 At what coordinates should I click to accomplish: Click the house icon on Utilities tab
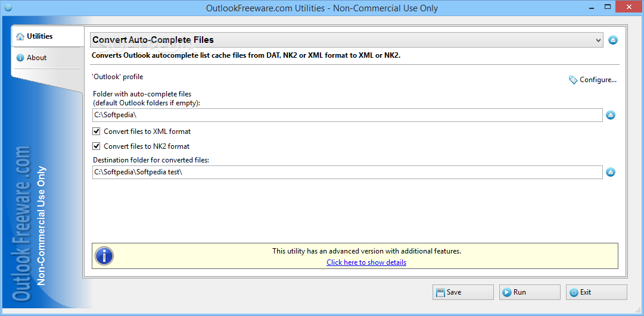[x=20, y=36]
